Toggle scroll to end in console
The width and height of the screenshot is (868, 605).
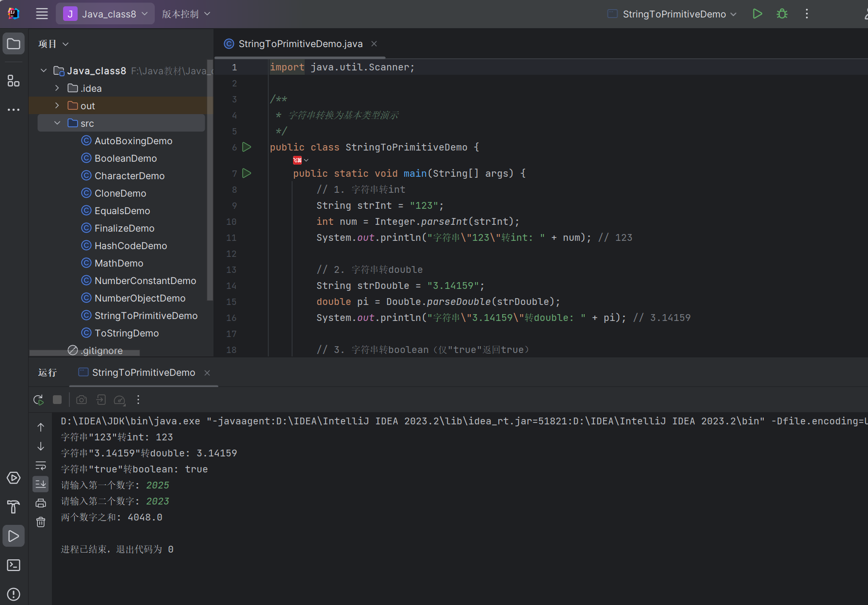point(41,484)
